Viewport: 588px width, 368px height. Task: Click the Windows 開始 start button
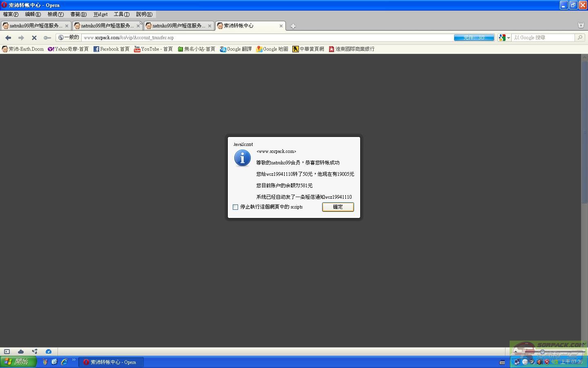(x=18, y=362)
